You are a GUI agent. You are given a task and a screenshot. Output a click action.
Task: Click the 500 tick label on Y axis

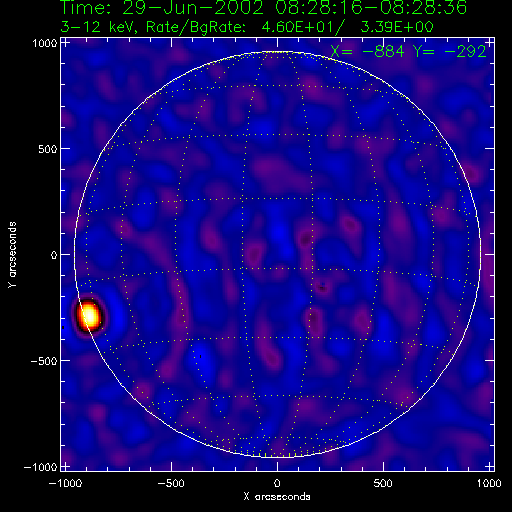coord(48,149)
